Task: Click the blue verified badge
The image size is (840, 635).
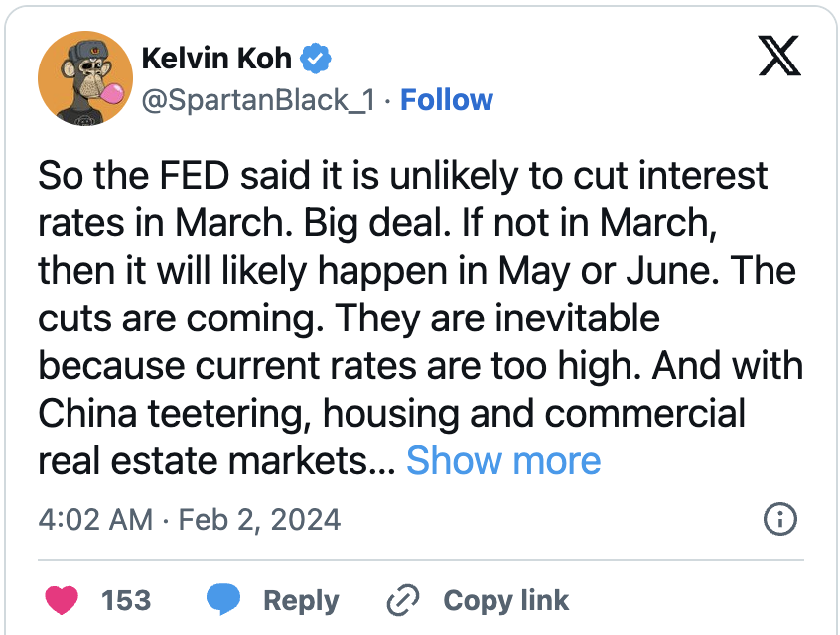Action: (315, 59)
